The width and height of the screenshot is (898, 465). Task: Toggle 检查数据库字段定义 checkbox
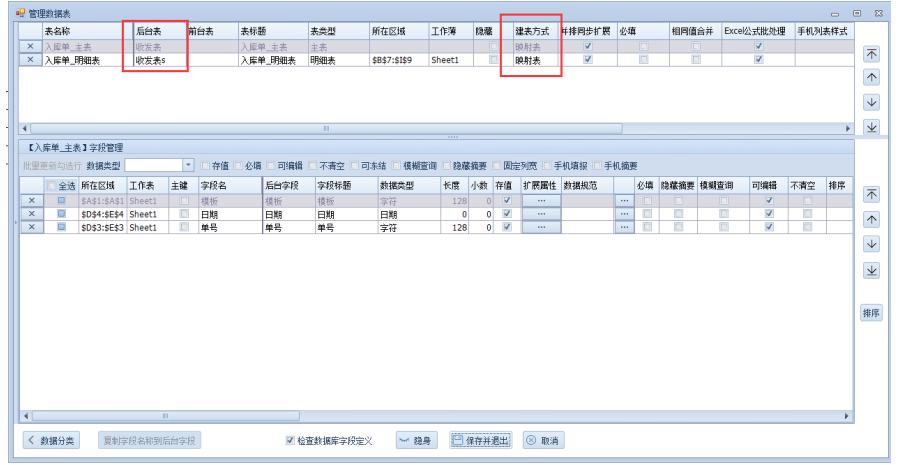coord(291,440)
